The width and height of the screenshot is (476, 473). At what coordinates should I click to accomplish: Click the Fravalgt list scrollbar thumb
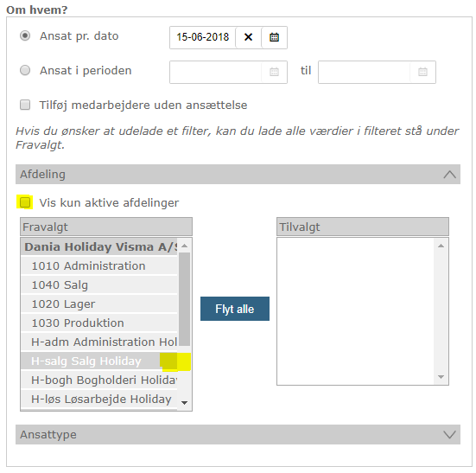pos(184,299)
